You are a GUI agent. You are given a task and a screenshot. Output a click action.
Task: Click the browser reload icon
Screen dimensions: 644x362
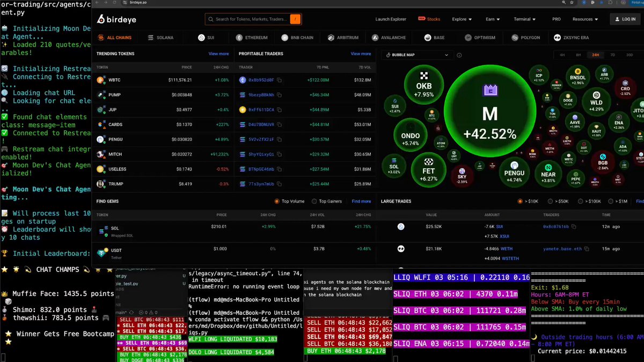[x=114, y=3]
